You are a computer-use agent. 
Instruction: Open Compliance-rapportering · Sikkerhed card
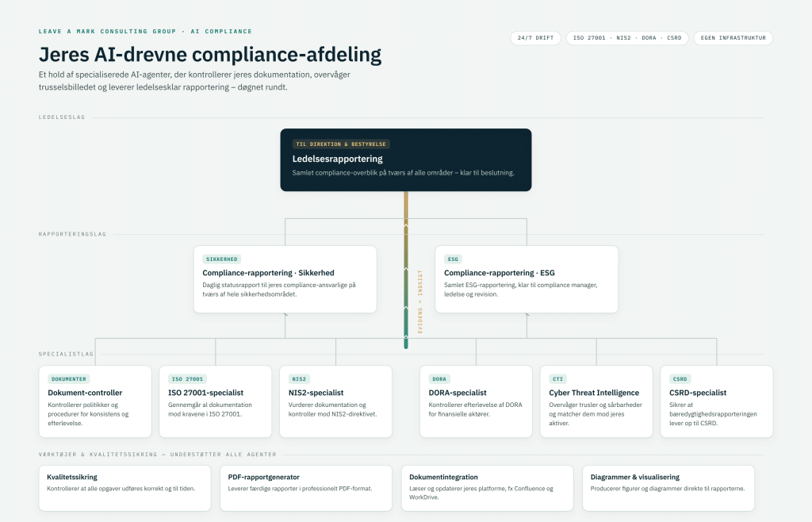(x=285, y=279)
